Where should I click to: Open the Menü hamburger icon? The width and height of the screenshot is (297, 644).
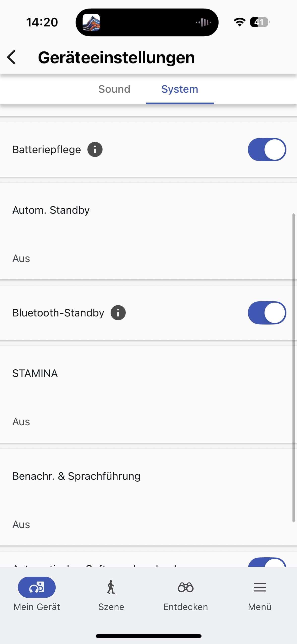[259, 587]
